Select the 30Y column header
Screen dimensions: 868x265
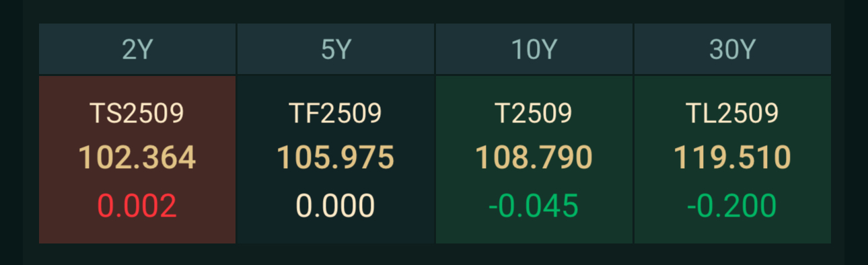point(732,49)
